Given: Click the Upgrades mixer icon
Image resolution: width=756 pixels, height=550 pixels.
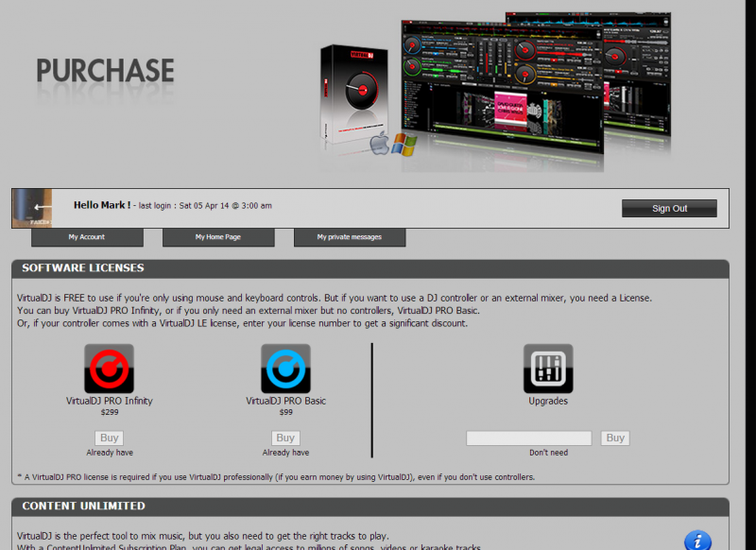Looking at the screenshot, I should [548, 369].
